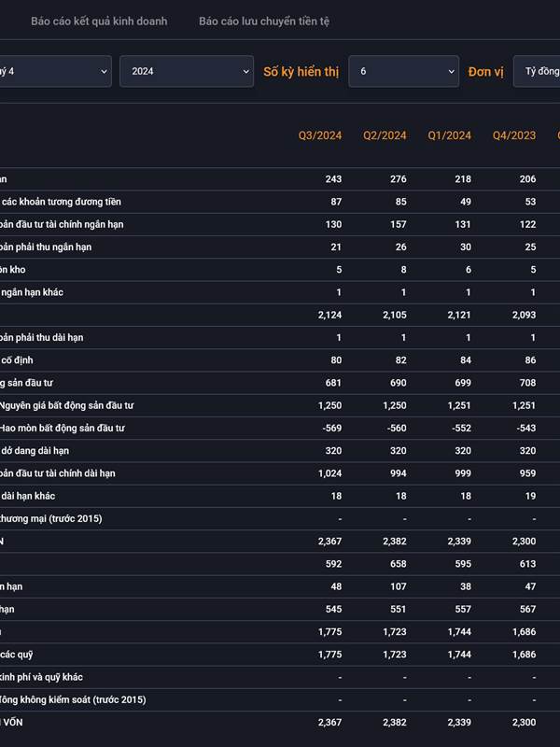This screenshot has width=560, height=747.
Task: Click Q1/2024 value 30 for phải thu ngắn hạn
Action: pyautogui.click(x=465, y=247)
